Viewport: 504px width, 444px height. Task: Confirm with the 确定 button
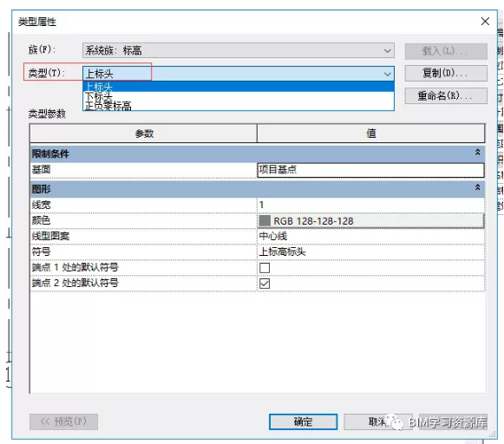tap(303, 421)
